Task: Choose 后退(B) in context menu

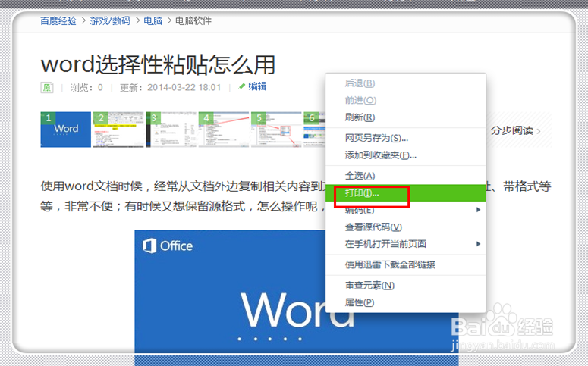Action: pyautogui.click(x=405, y=83)
